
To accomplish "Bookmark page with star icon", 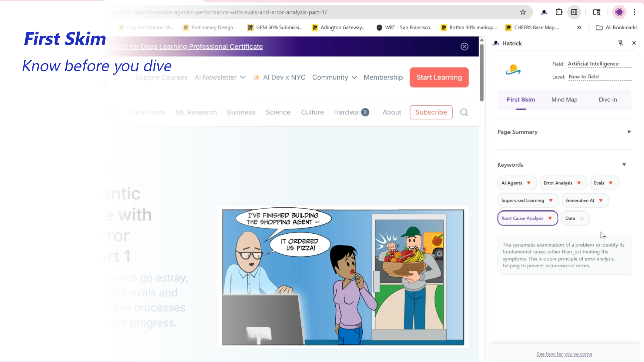I will click(523, 12).
